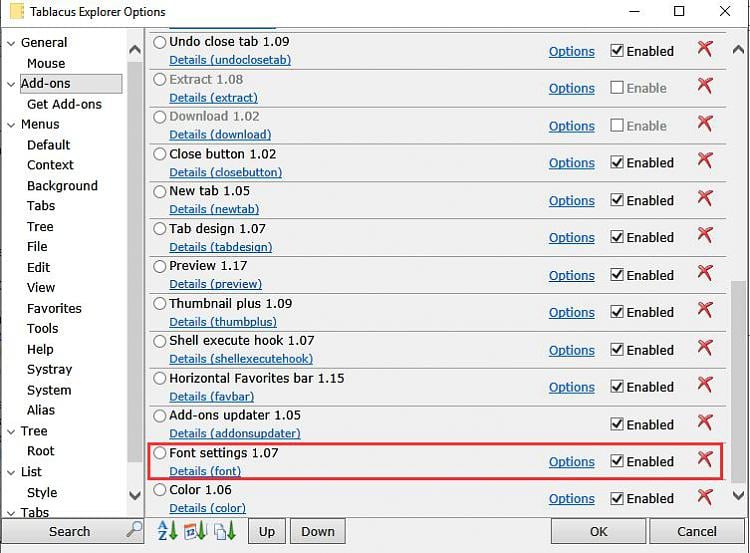The height and width of the screenshot is (553, 750).
Task: Open Options for Thumbnail plus
Action: (x=572, y=312)
